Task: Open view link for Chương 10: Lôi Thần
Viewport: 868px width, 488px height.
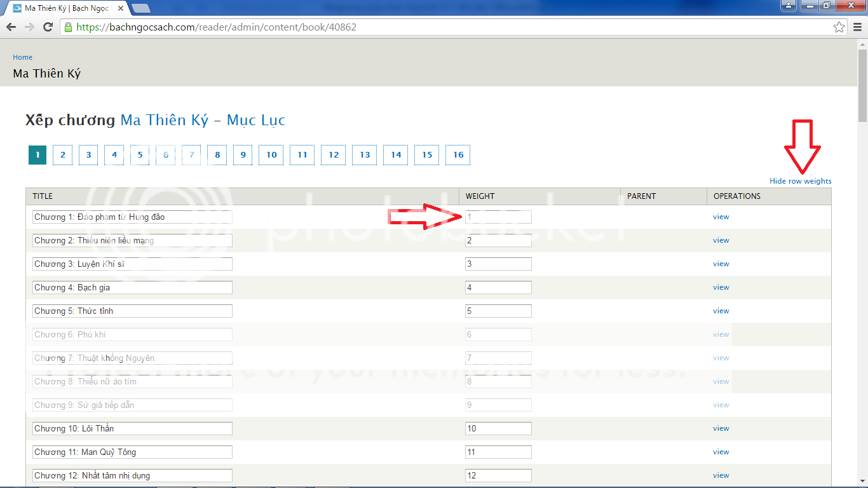Action: point(721,428)
